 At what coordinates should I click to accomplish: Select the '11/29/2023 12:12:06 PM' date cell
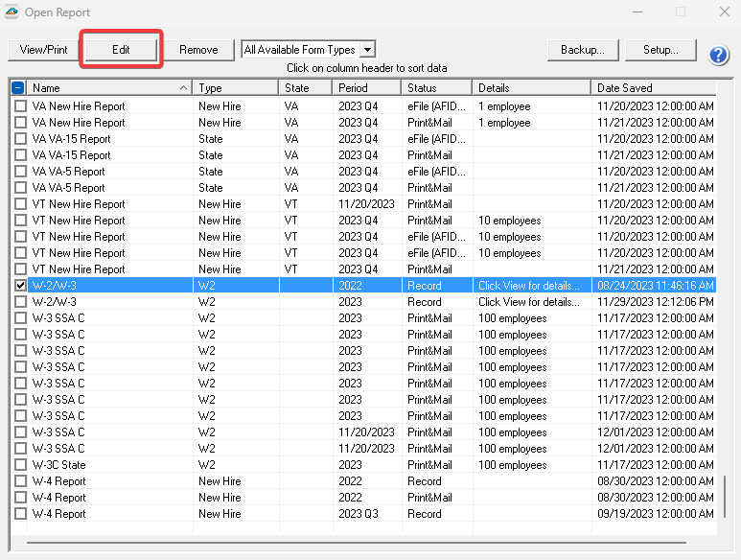(x=655, y=301)
